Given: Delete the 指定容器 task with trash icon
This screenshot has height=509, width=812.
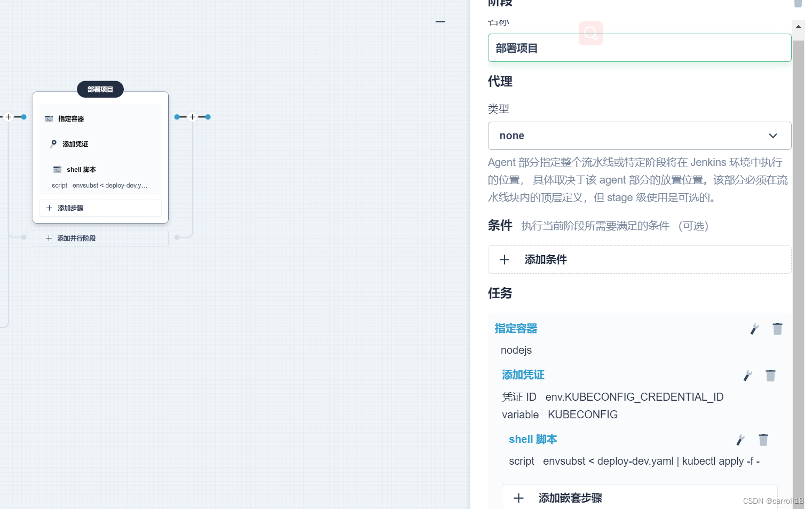Looking at the screenshot, I should point(777,329).
